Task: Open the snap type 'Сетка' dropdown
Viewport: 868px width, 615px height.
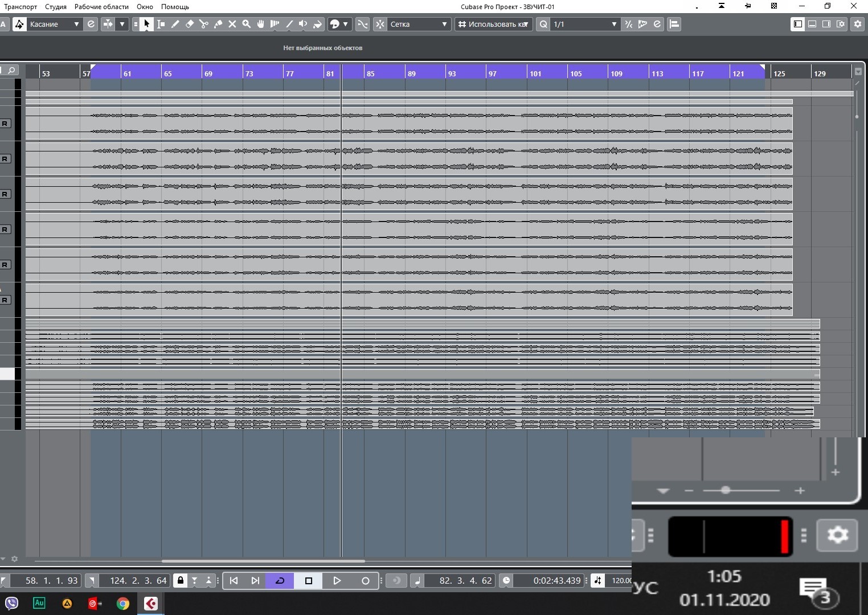Action: [419, 24]
